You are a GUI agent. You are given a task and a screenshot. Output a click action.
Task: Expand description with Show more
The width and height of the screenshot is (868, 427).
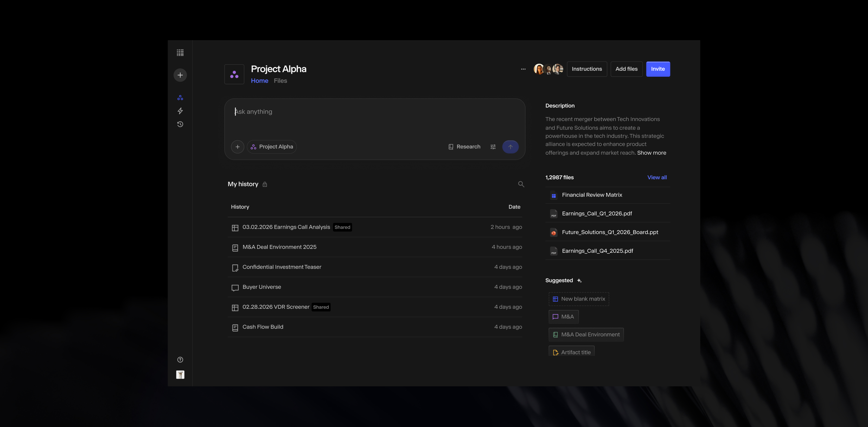(651, 153)
